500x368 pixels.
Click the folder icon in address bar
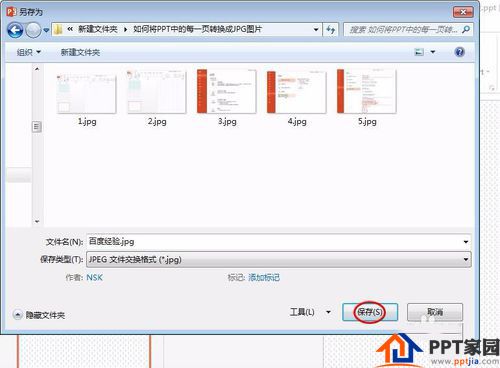pyautogui.click(x=58, y=30)
